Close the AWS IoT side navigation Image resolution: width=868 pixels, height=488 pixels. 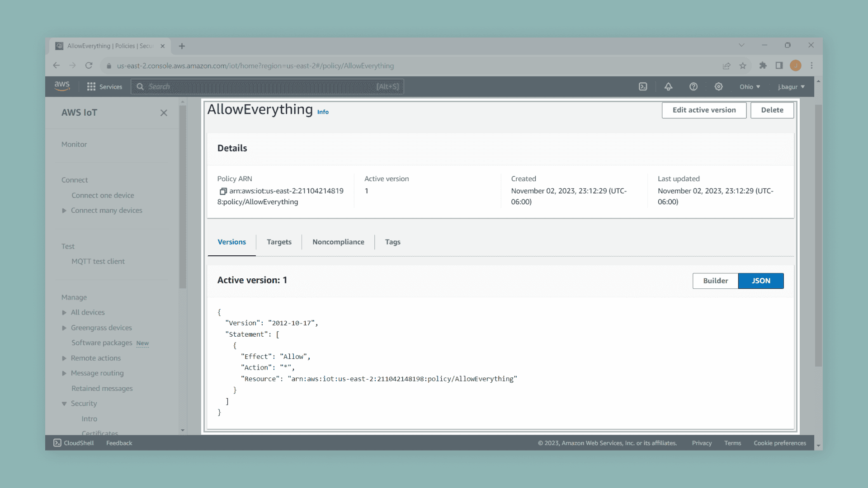click(164, 113)
